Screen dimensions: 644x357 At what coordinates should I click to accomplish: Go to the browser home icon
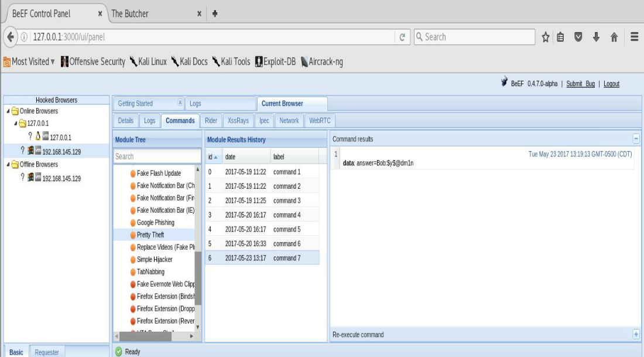(x=614, y=37)
